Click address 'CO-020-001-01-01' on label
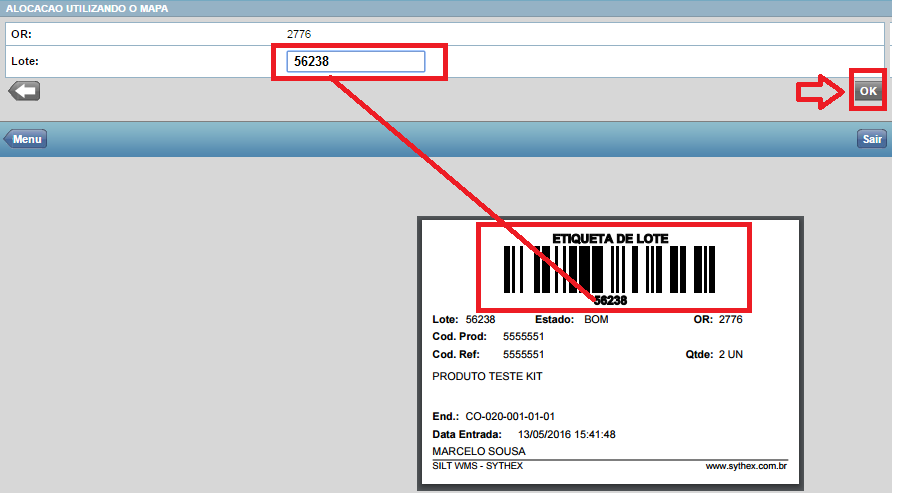 point(510,416)
